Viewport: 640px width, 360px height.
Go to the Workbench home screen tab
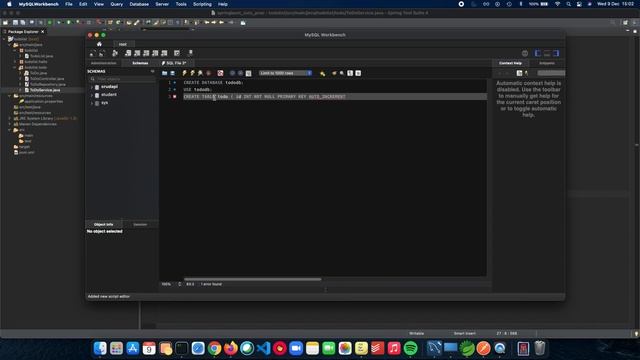coord(99,44)
